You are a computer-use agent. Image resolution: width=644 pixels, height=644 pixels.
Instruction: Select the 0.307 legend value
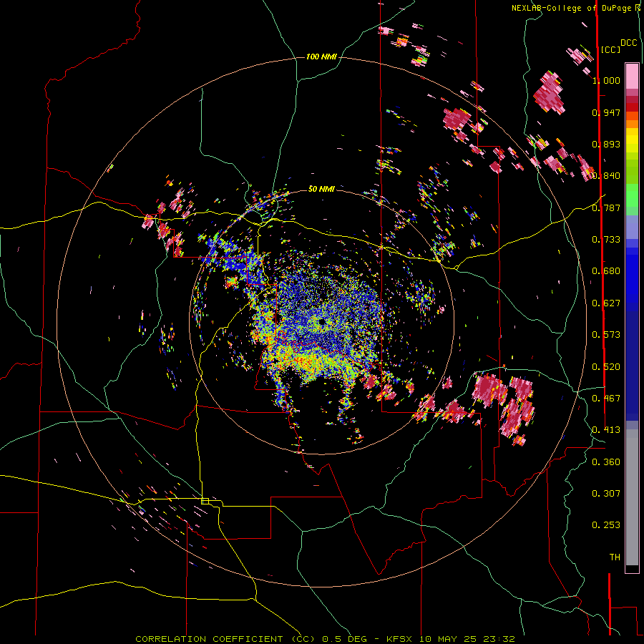point(606,494)
